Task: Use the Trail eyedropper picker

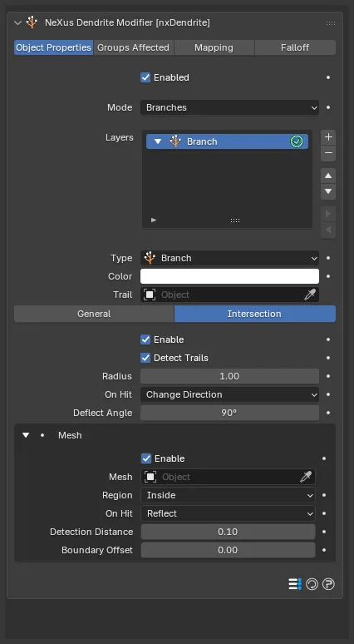Action: click(310, 295)
